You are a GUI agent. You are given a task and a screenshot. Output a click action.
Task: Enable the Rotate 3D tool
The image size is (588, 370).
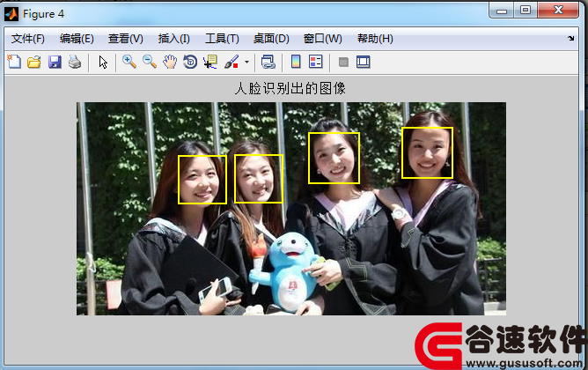[190, 62]
